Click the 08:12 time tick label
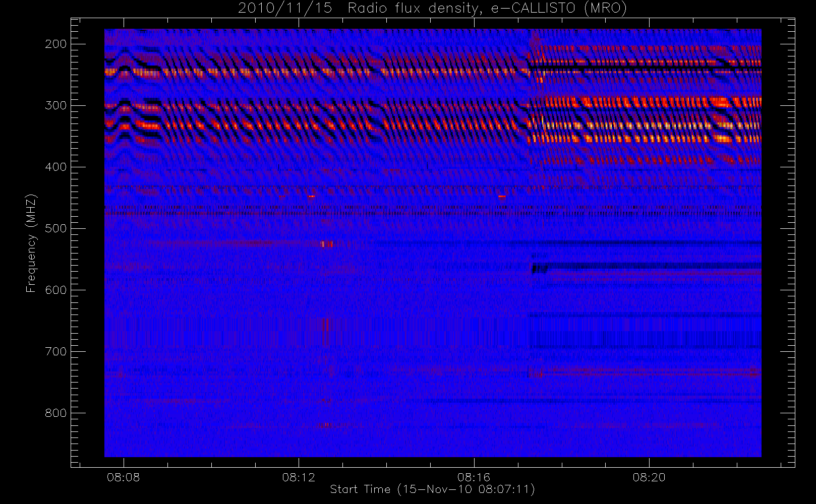The image size is (816, 504). 299,477
